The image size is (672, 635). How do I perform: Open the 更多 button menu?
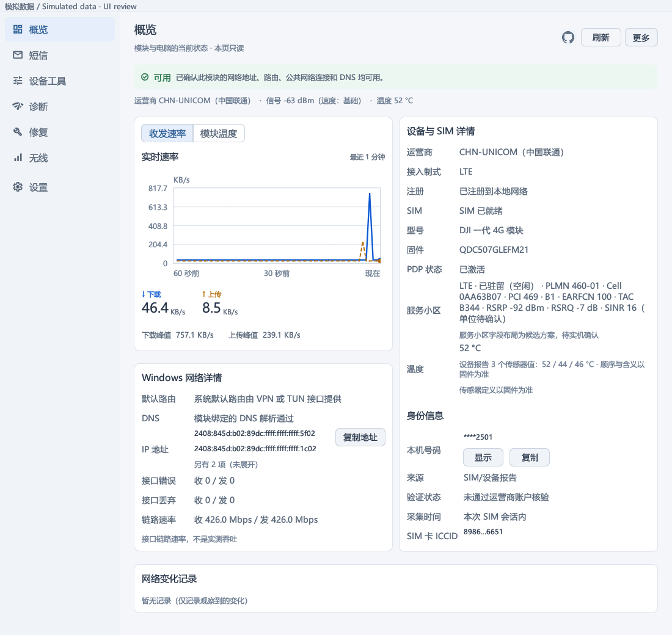(x=641, y=38)
